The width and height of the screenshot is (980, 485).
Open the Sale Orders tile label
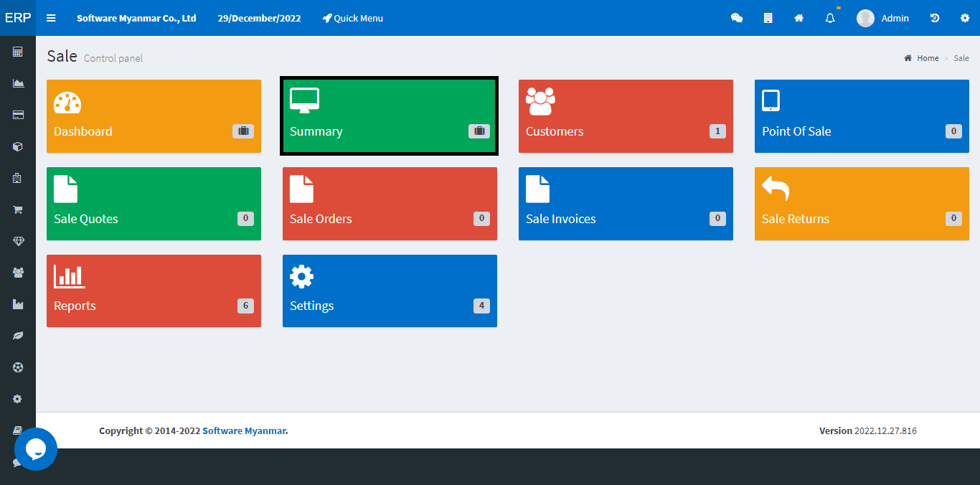(321, 219)
